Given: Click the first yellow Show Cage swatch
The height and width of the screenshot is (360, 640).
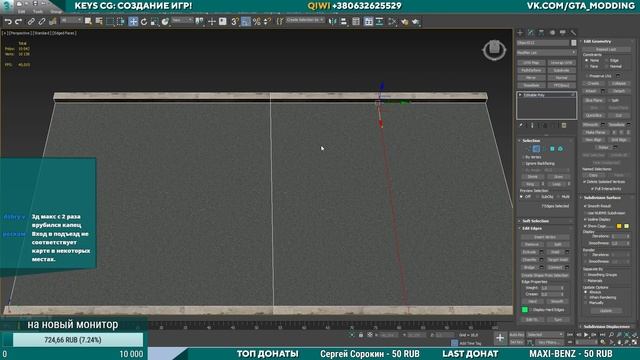Looking at the screenshot, I should coord(619,226).
